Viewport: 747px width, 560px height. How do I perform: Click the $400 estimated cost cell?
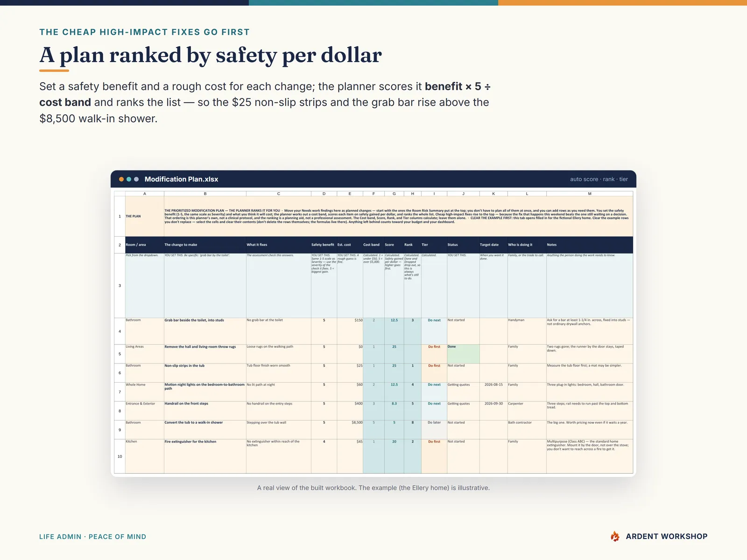tap(350, 411)
